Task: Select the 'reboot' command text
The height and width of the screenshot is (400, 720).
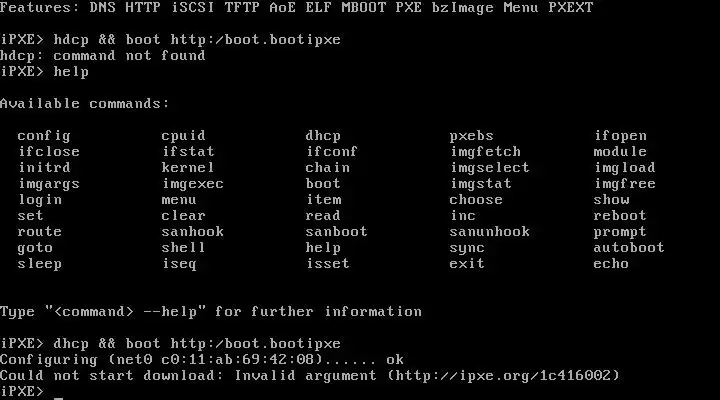Action: 620,216
